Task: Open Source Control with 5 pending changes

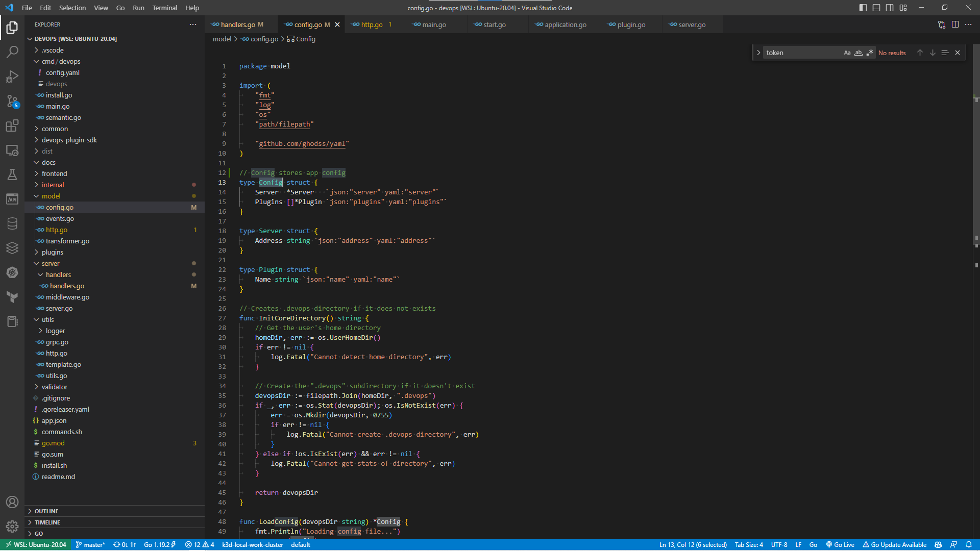Action: (x=13, y=101)
